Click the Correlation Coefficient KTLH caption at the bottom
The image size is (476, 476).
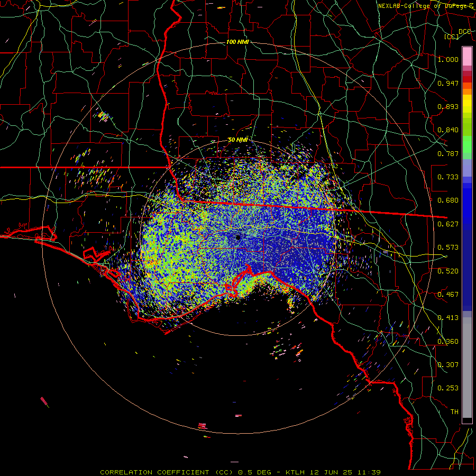click(x=240, y=472)
